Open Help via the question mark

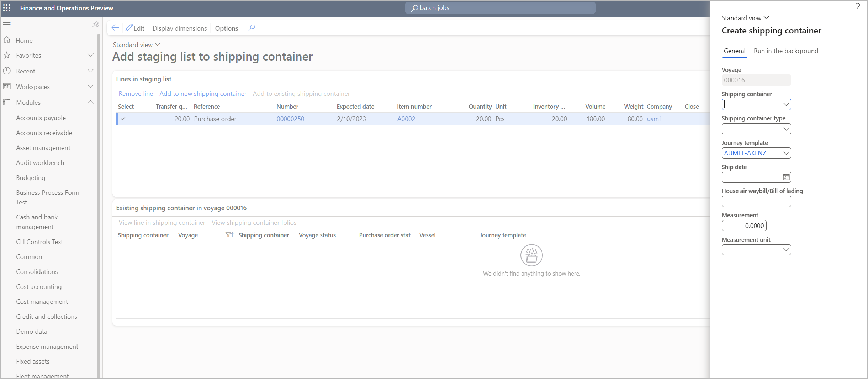coord(857,6)
